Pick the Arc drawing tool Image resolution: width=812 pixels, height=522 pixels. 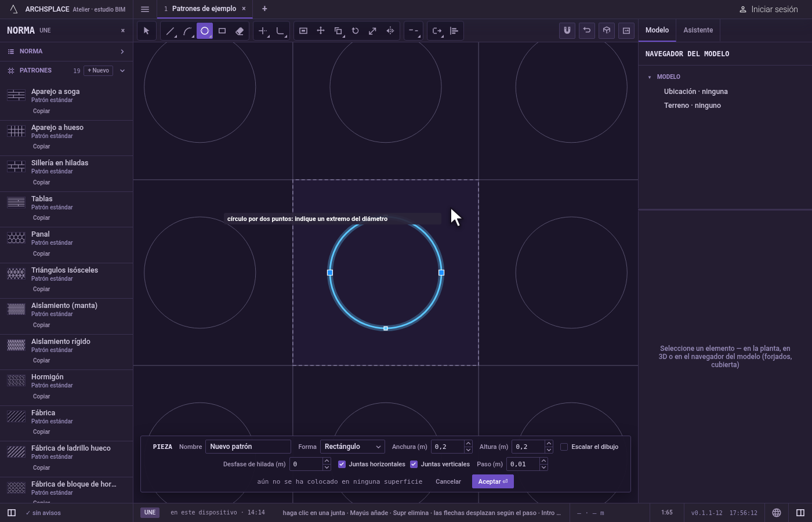(187, 31)
